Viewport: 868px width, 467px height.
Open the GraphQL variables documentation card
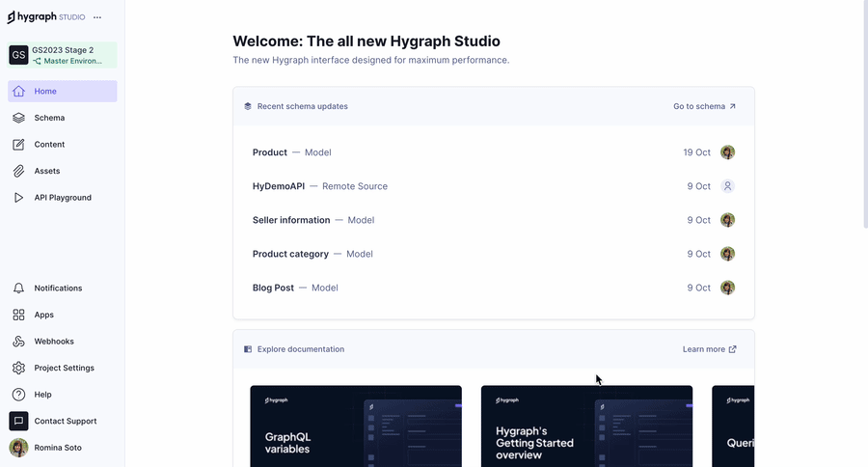356,426
